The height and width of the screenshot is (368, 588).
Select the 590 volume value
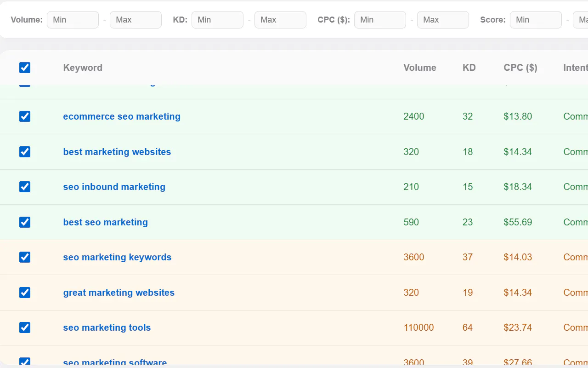[411, 222]
